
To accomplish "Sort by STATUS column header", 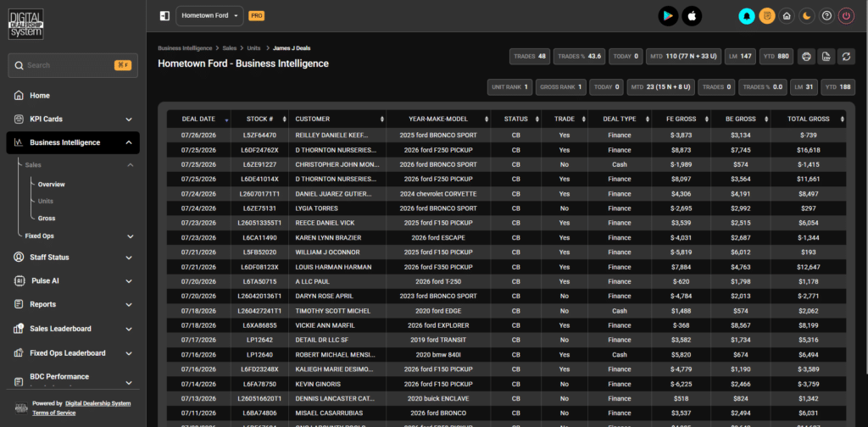I will click(516, 119).
